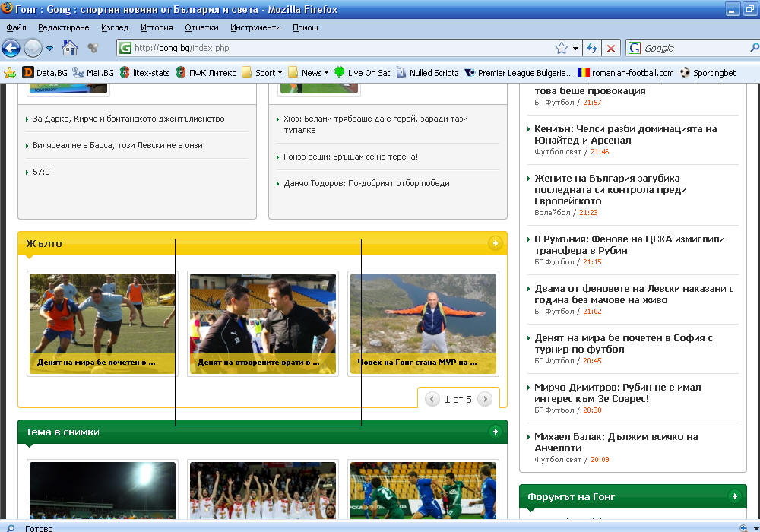The image size is (760, 532).
Task: Open news Кениън: Челси разби доминацията
Action: pos(625,135)
